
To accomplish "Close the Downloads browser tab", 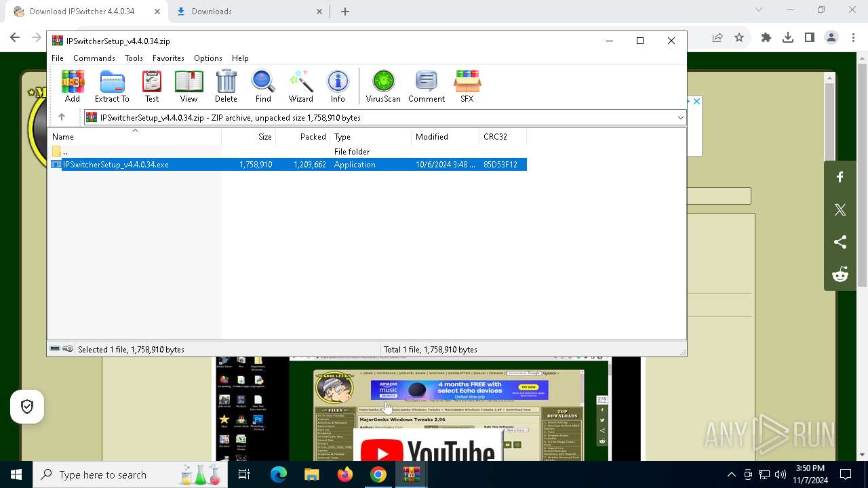I will tap(320, 12).
